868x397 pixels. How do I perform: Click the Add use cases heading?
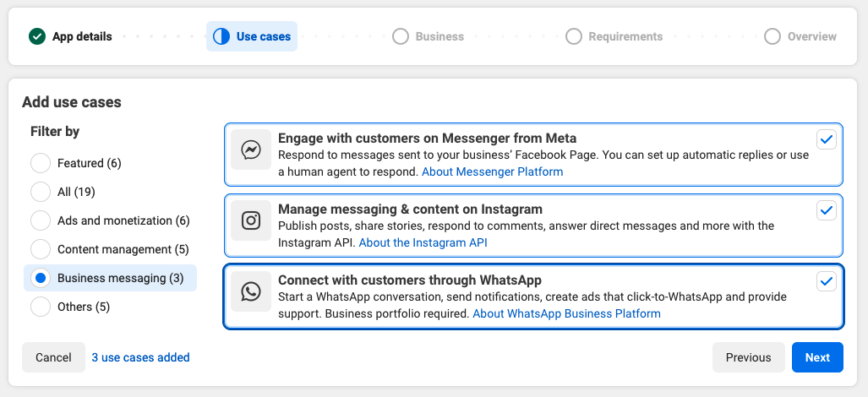pos(71,102)
